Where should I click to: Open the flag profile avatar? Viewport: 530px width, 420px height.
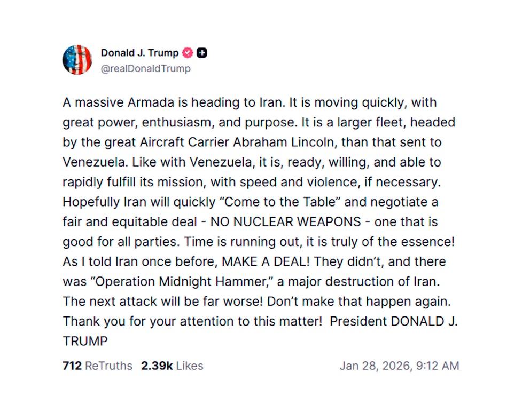[x=77, y=60]
